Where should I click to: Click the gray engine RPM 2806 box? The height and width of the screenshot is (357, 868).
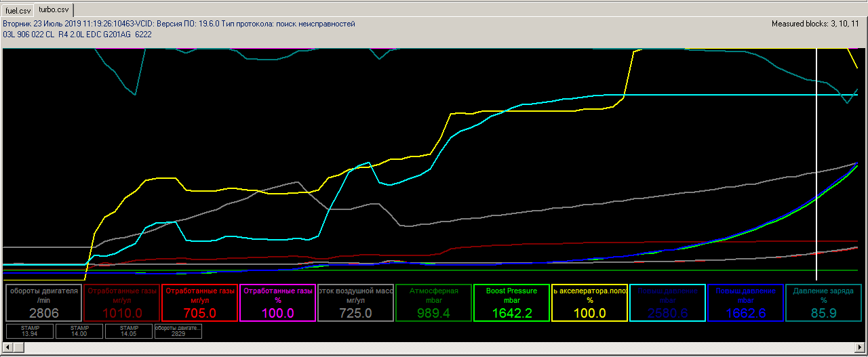[43, 302]
